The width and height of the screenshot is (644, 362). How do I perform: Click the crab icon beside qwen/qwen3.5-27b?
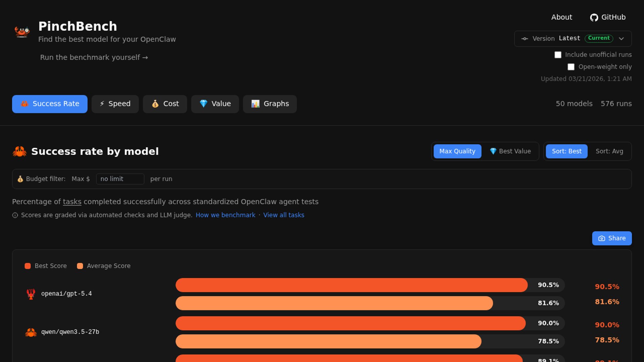coord(31,332)
